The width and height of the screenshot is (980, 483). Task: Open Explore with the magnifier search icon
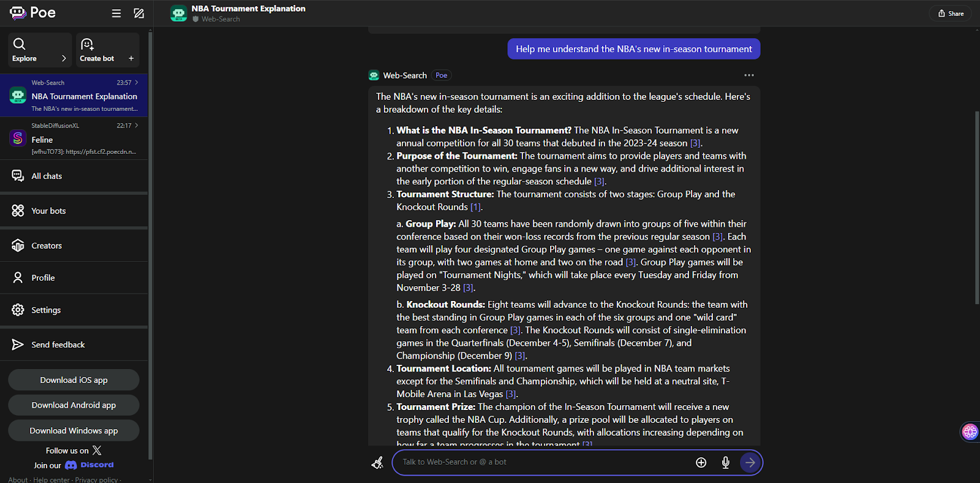20,44
